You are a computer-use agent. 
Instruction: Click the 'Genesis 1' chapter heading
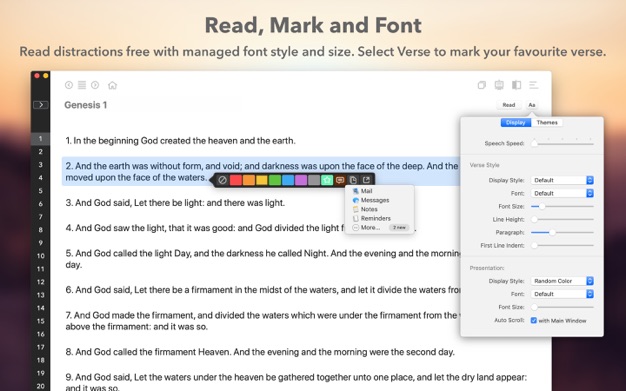pos(85,105)
